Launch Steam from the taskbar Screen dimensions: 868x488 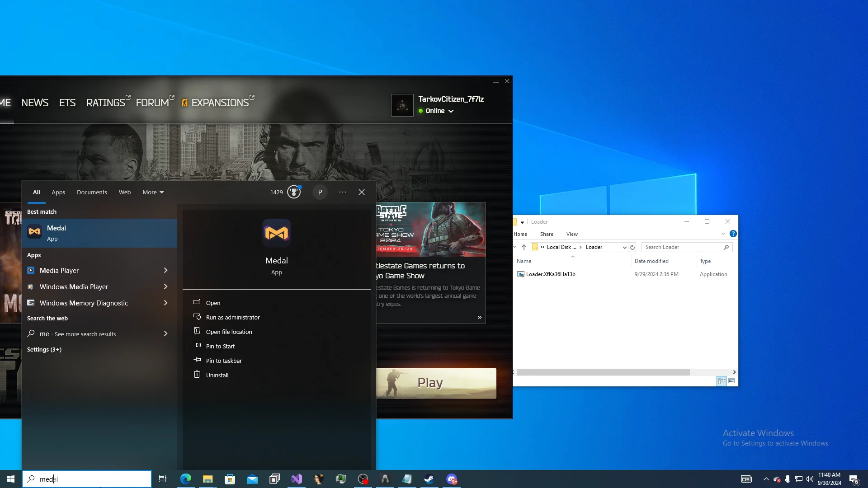[x=429, y=479]
